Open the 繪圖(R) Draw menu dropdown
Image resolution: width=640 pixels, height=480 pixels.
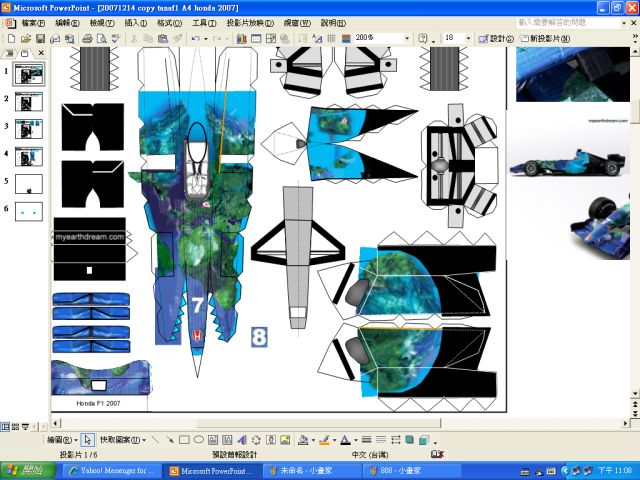coord(62,440)
